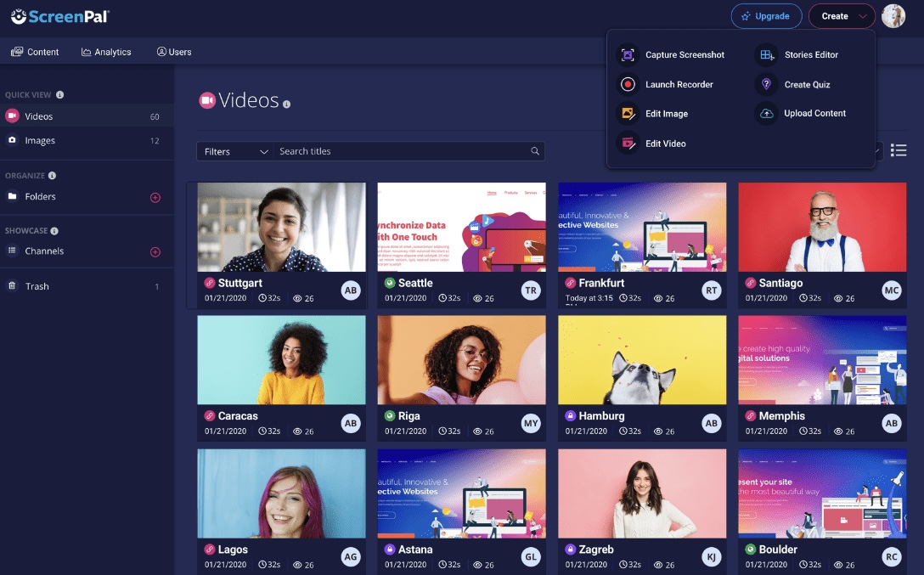924x575 pixels.
Task: Click the Riga video title
Action: click(409, 415)
